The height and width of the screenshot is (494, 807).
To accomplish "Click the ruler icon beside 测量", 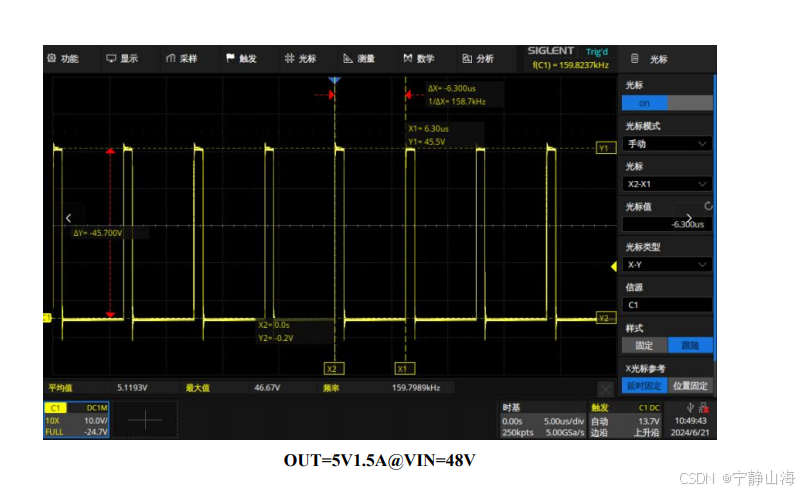I will coord(348,59).
